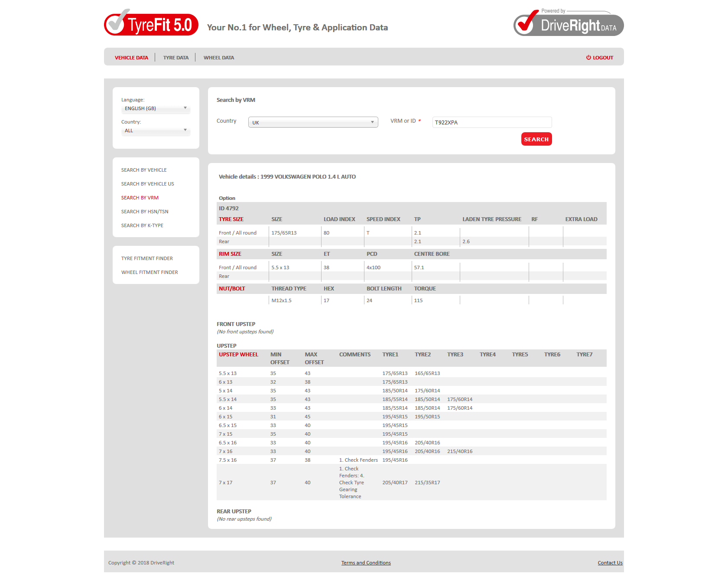Switch to the WHEEL DATA section
Image resolution: width=728 pixels, height=574 pixels.
[218, 57]
